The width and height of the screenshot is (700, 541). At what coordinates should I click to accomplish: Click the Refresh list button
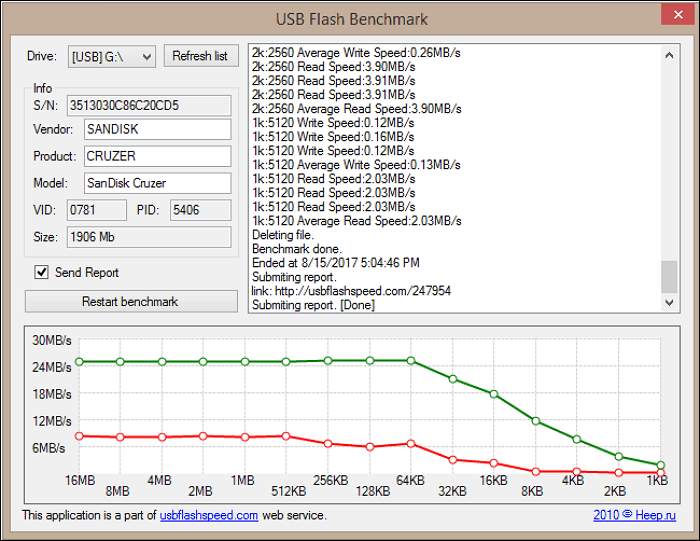[x=200, y=56]
